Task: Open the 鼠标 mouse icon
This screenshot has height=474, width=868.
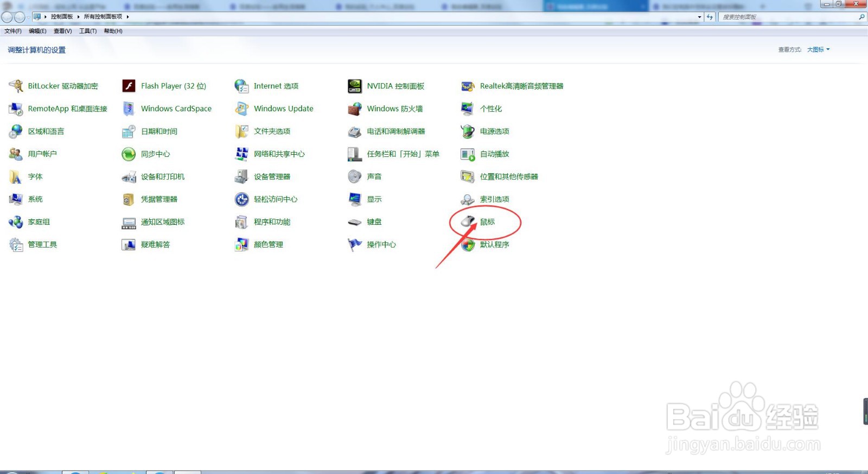Action: [468, 222]
